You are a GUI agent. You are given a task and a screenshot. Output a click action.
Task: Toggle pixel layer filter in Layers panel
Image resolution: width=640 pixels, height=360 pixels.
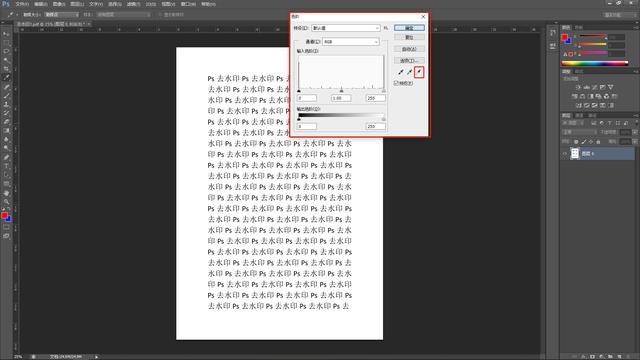point(593,123)
